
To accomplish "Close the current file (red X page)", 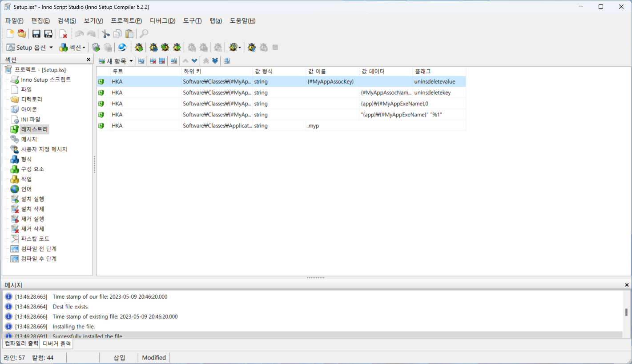I will coord(63,34).
